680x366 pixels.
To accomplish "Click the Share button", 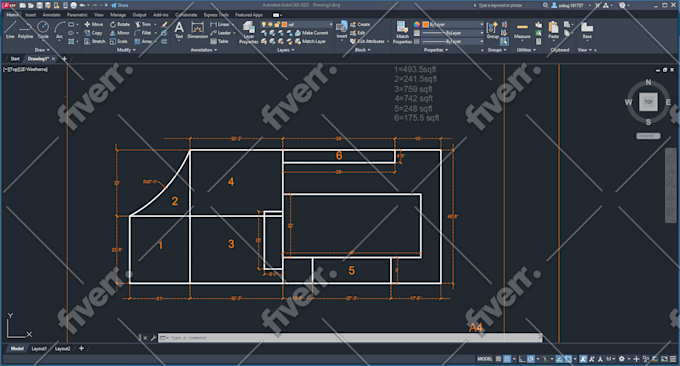I will click(120, 5).
